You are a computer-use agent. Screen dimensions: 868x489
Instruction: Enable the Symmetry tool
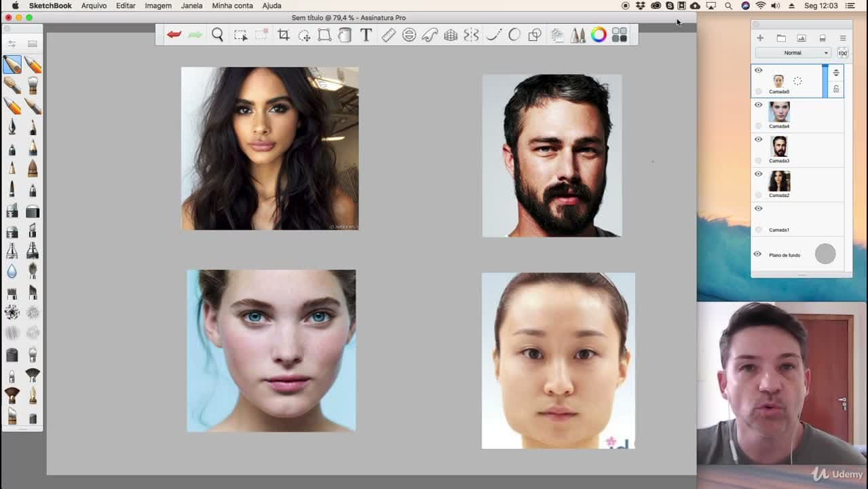471,35
